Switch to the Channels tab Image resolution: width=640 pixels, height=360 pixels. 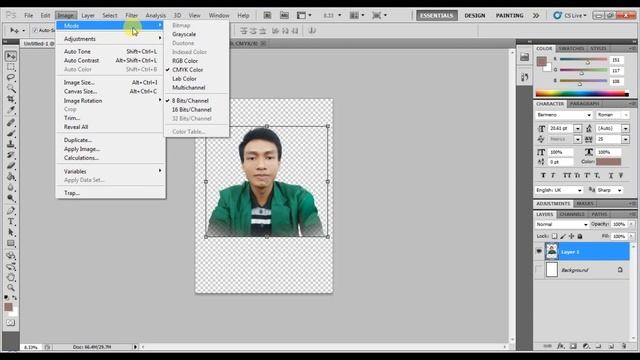(x=571, y=214)
